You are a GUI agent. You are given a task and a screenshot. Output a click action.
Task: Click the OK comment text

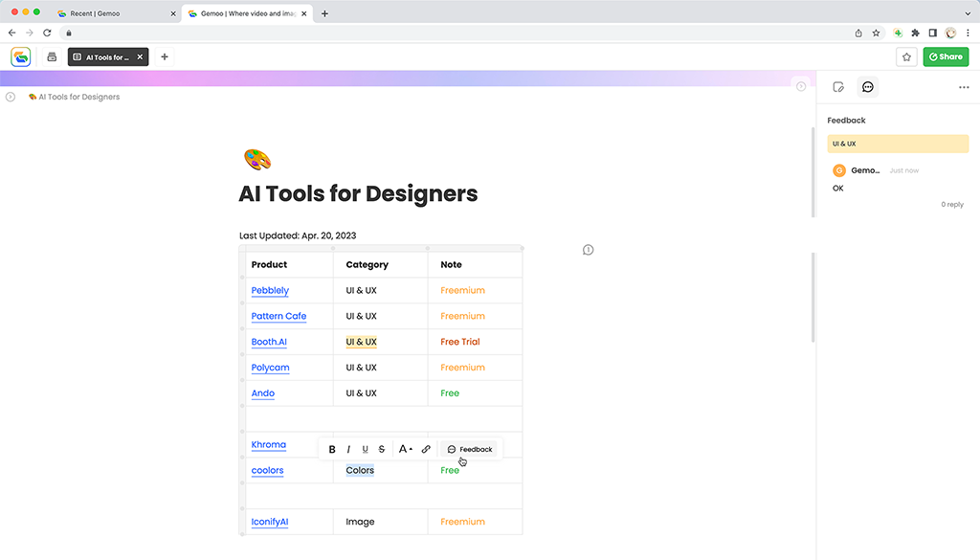837,189
